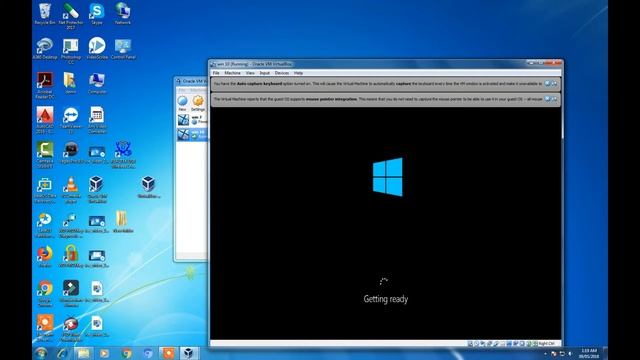Click the Right Ctrl host key indicator
Screen dimensions: 640x360
pos(546,344)
